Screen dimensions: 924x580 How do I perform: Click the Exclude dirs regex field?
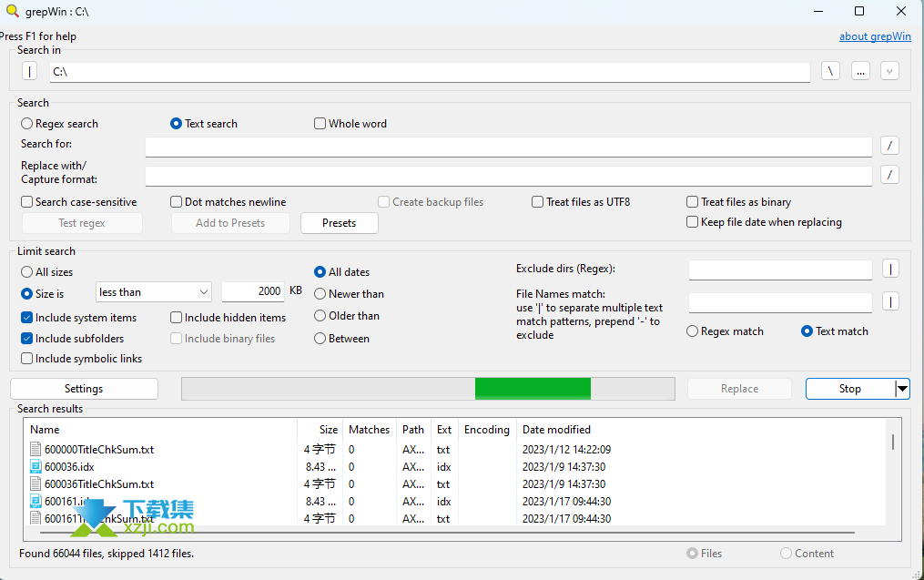[780, 270]
